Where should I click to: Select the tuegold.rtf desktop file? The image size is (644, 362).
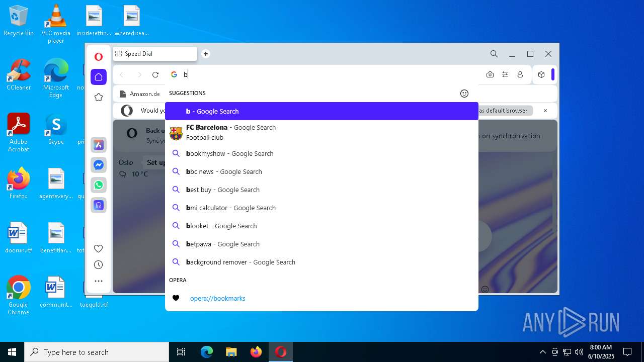(94, 304)
